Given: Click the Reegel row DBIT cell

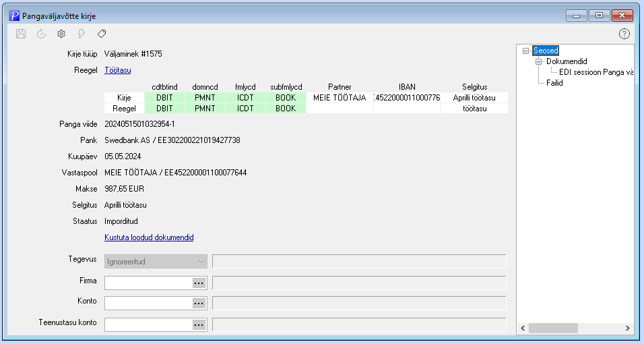Looking at the screenshot, I should tap(164, 108).
